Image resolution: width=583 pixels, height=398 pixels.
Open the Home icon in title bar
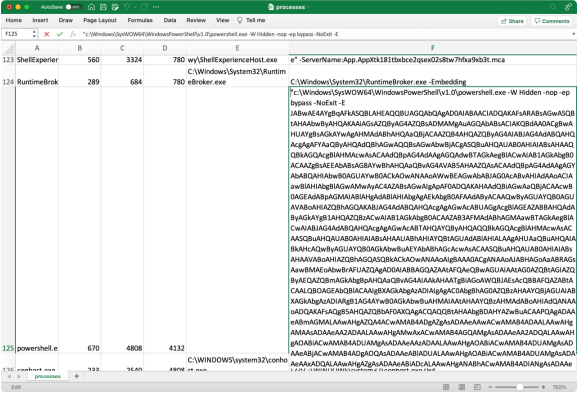coord(91,7)
